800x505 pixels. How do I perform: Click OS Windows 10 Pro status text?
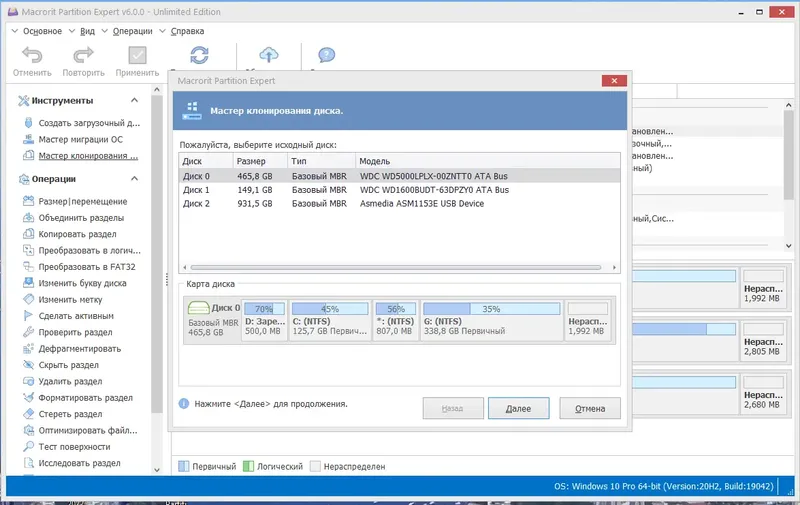point(664,486)
